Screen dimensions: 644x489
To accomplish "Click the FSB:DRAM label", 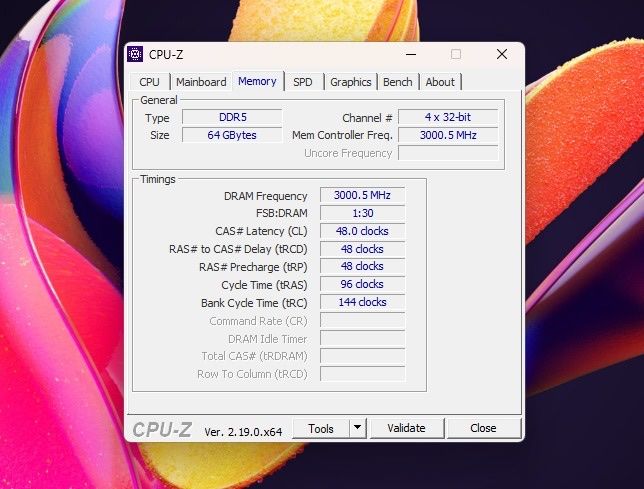I will pos(282,214).
